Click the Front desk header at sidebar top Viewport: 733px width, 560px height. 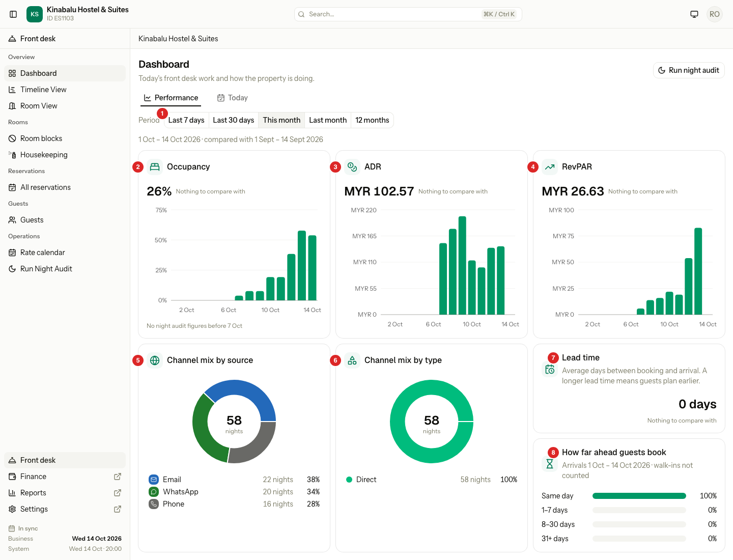pyautogui.click(x=65, y=39)
